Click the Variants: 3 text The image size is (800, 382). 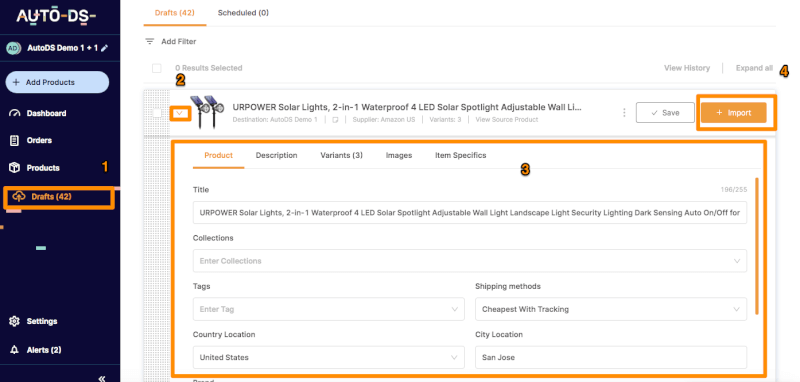click(x=445, y=120)
